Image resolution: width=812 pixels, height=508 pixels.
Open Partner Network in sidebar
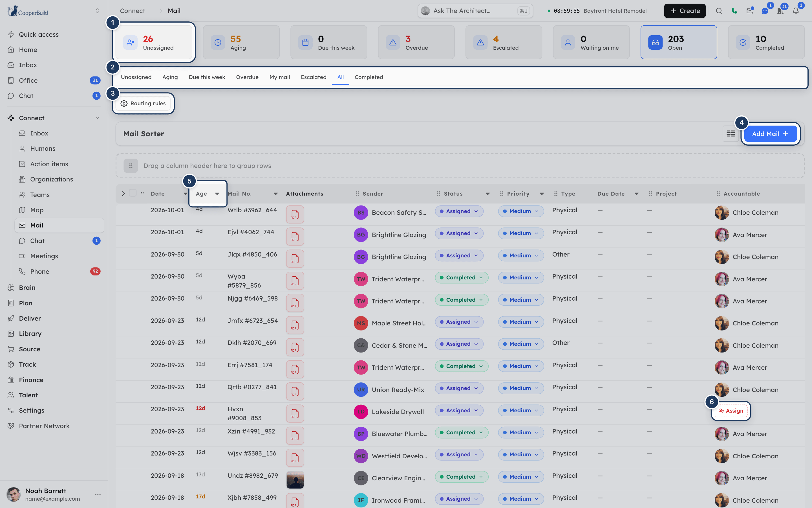[x=44, y=426]
